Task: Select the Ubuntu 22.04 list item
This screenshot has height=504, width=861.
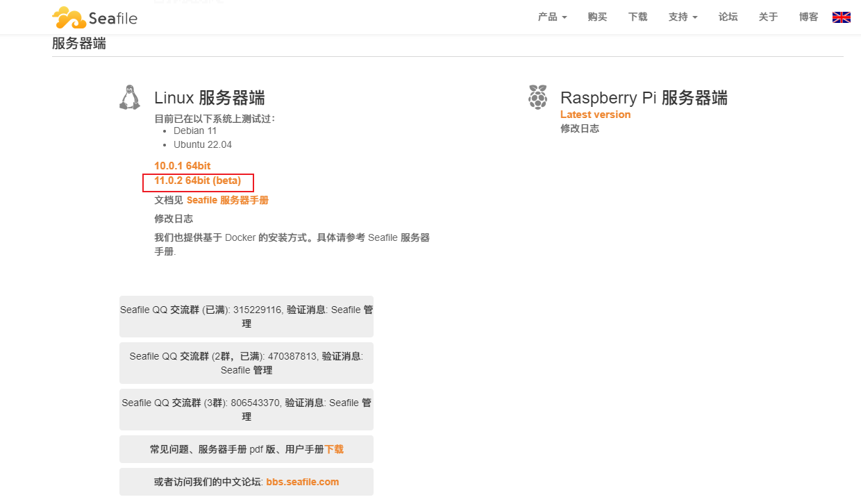Action: [203, 144]
